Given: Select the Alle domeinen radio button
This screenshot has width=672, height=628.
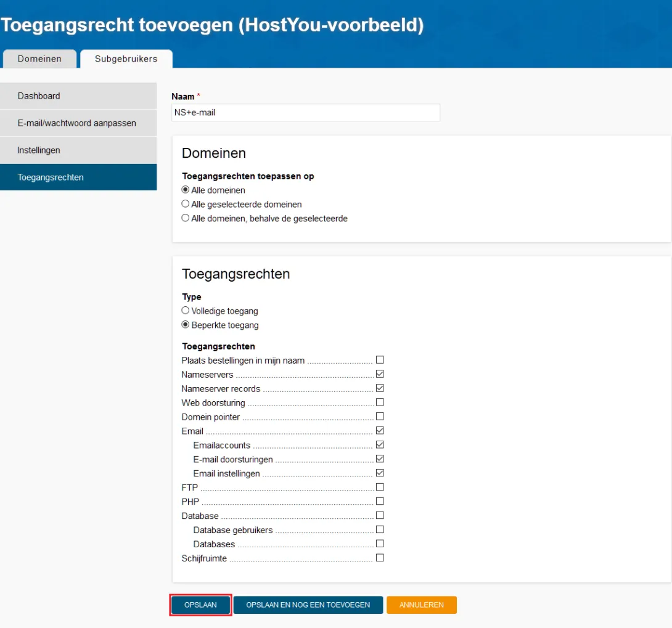Looking at the screenshot, I should (x=186, y=190).
